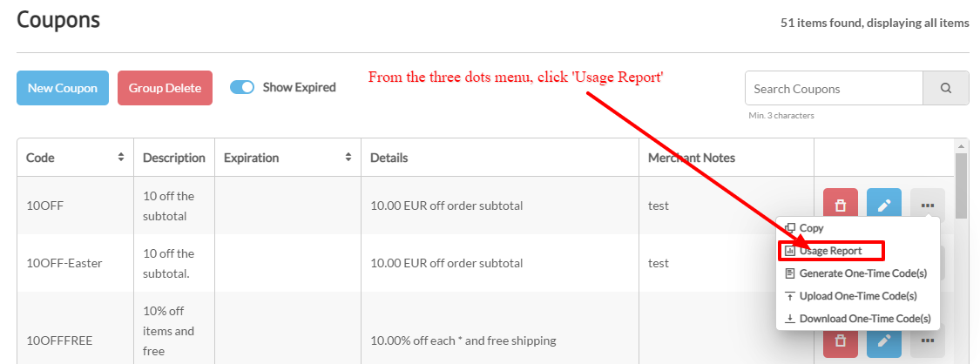Click the scrollbar up arrow of the table

[962, 145]
